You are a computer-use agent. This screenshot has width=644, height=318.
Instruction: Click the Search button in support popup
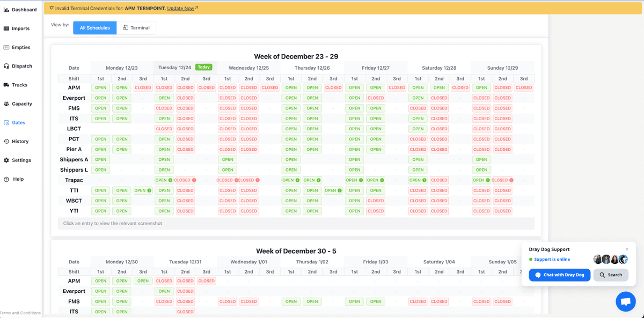pyautogui.click(x=611, y=275)
